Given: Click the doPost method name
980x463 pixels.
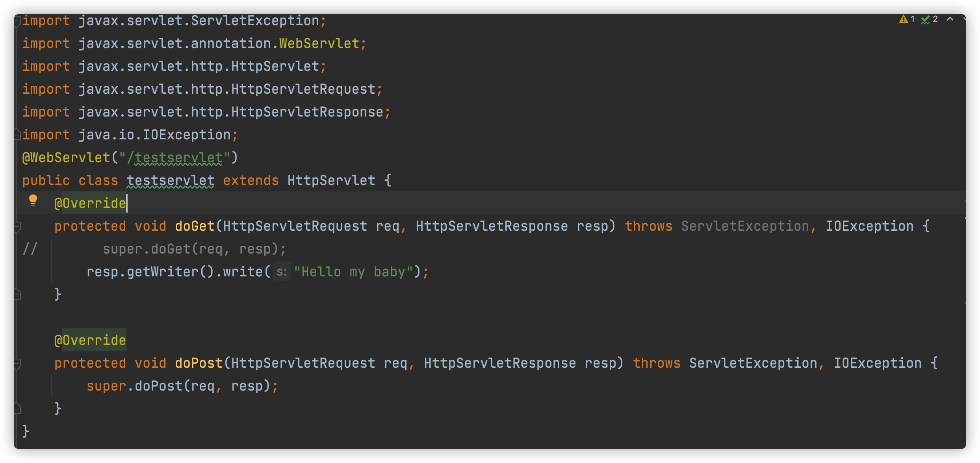Looking at the screenshot, I should click(199, 363).
